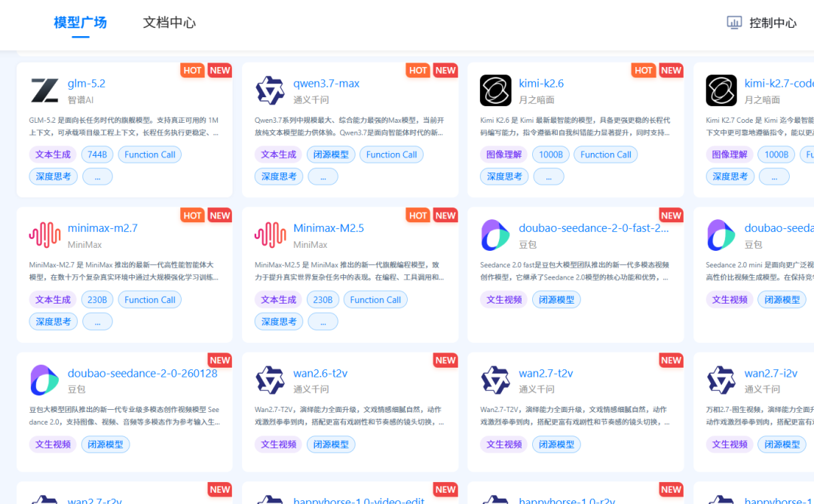This screenshot has height=504, width=814.
Task: Click the kimi-k2.7-code logo icon
Action: tap(721, 90)
